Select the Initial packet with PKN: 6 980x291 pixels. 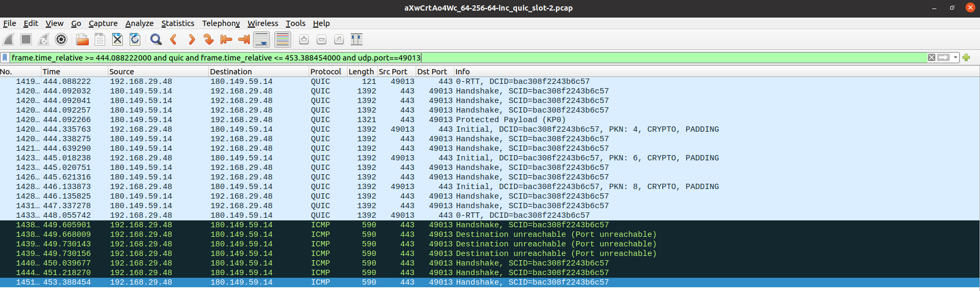489,158
